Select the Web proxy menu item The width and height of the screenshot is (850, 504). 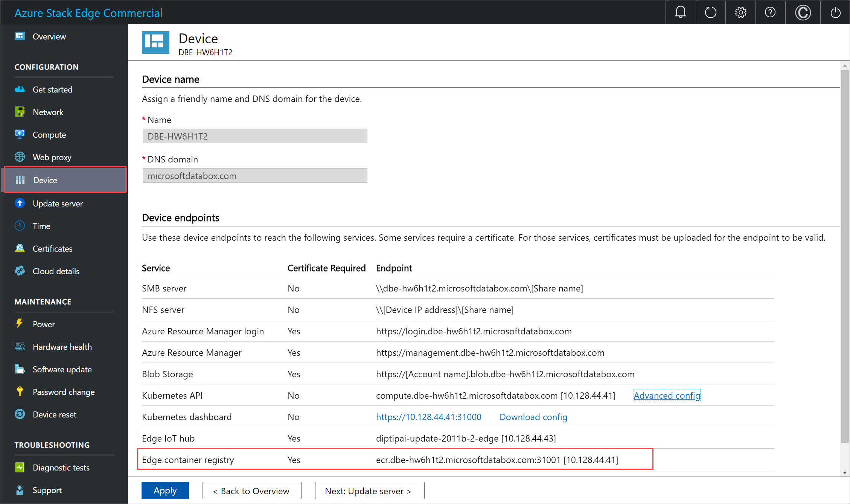pos(52,157)
